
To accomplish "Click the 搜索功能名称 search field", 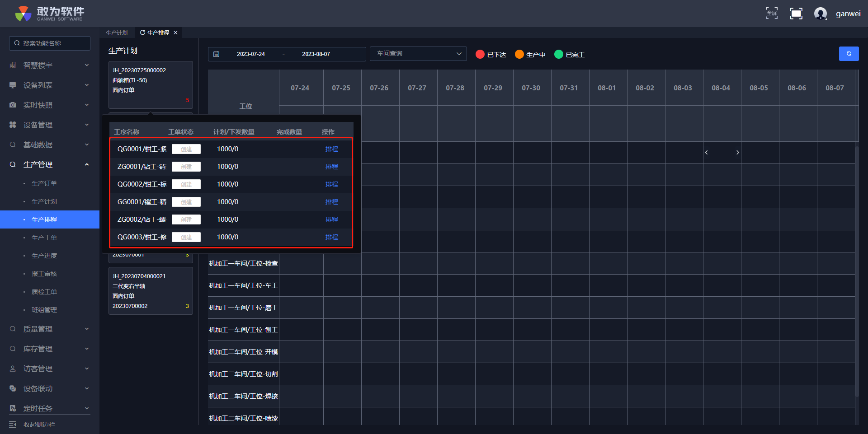I will [50, 43].
